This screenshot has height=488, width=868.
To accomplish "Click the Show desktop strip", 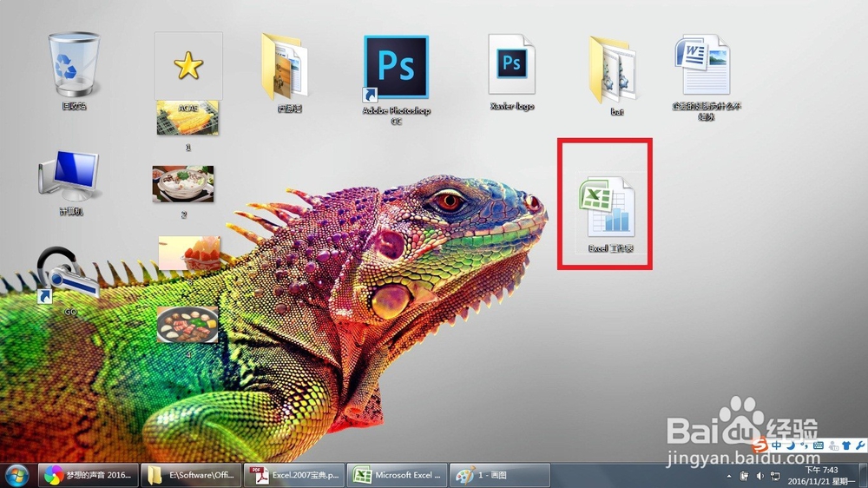I will pyautogui.click(x=863, y=475).
